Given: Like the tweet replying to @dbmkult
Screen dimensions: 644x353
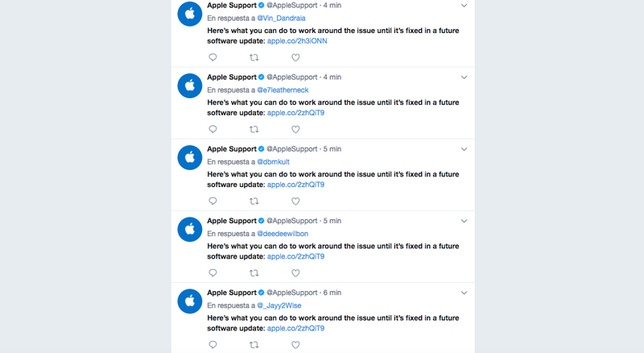Looking at the screenshot, I should (295, 201).
